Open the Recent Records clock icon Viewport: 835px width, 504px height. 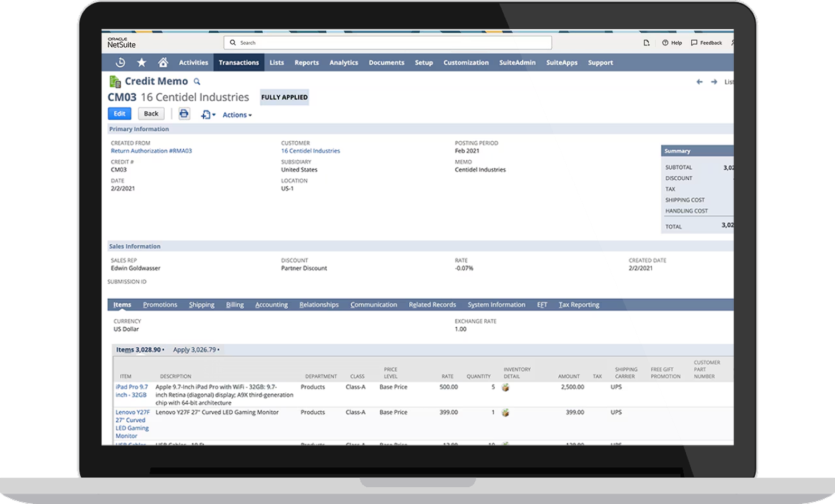(x=120, y=62)
